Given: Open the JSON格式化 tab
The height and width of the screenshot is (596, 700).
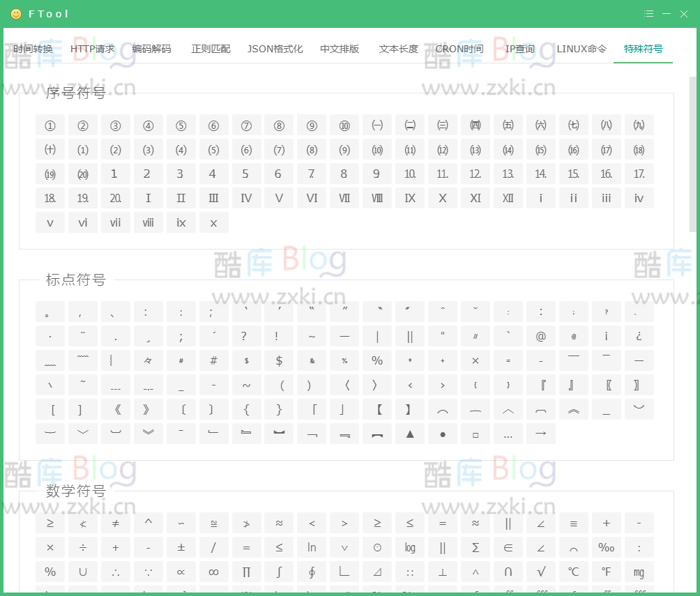Looking at the screenshot, I should pos(275,49).
